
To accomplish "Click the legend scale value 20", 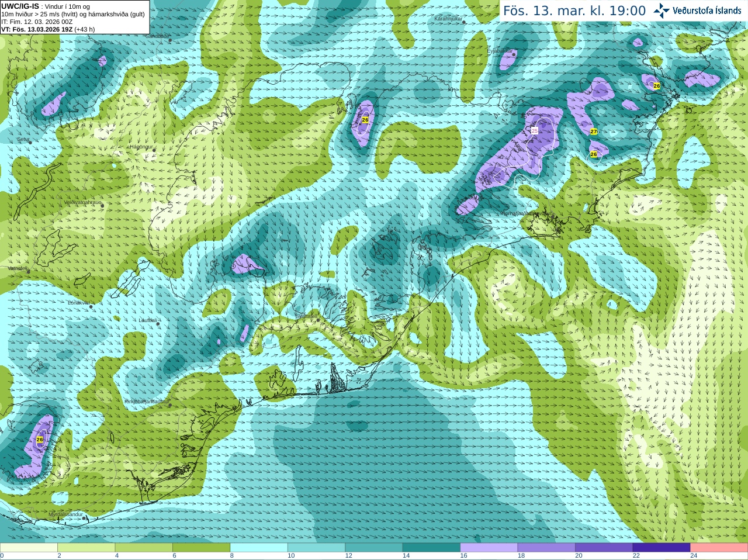I will [579, 556].
